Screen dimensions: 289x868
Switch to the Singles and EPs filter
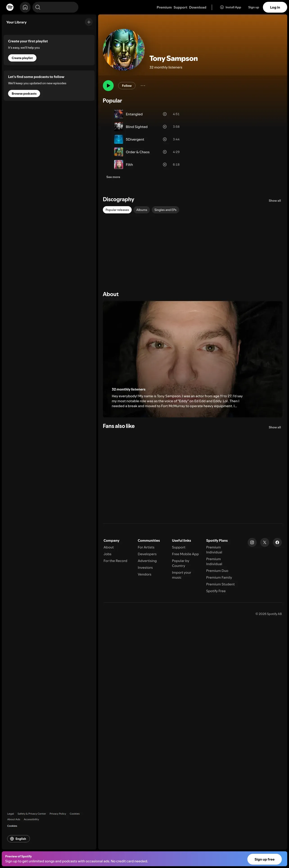(165, 210)
